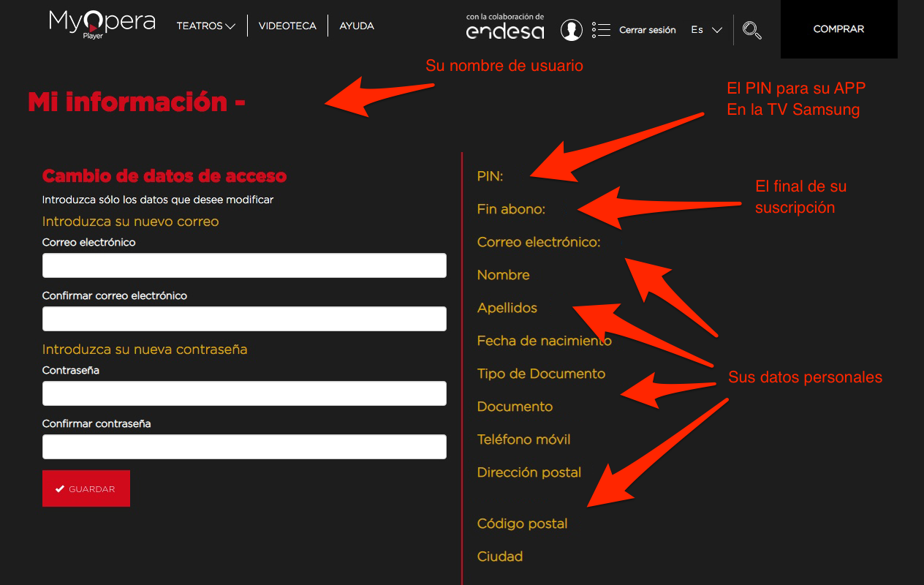The image size is (924, 585).
Task: Click the Endesa sponsor logo
Action: pos(505,27)
